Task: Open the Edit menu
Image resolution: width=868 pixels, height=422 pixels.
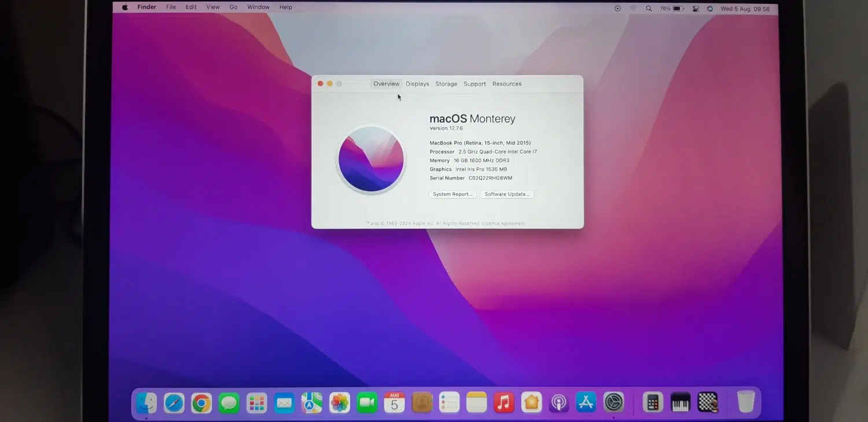Action: (x=191, y=8)
